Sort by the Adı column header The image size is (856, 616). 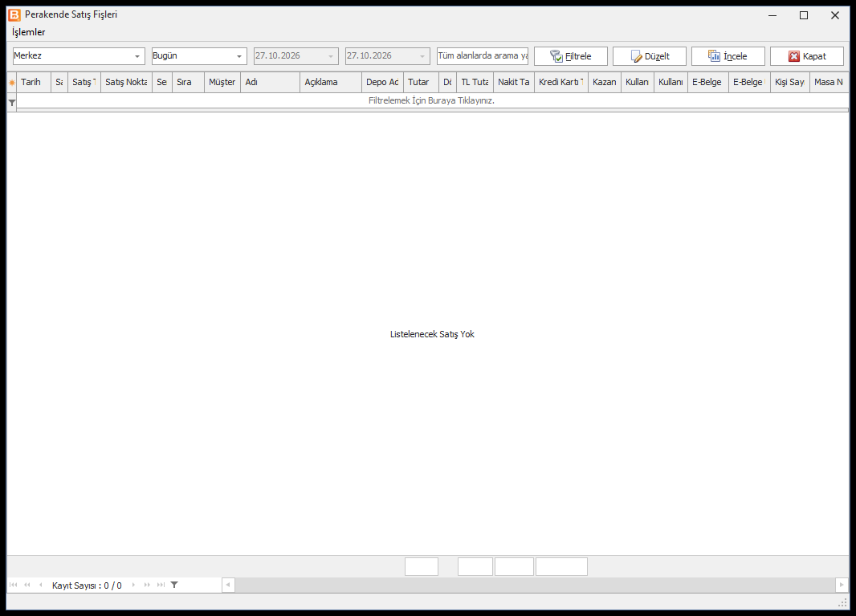tap(271, 83)
